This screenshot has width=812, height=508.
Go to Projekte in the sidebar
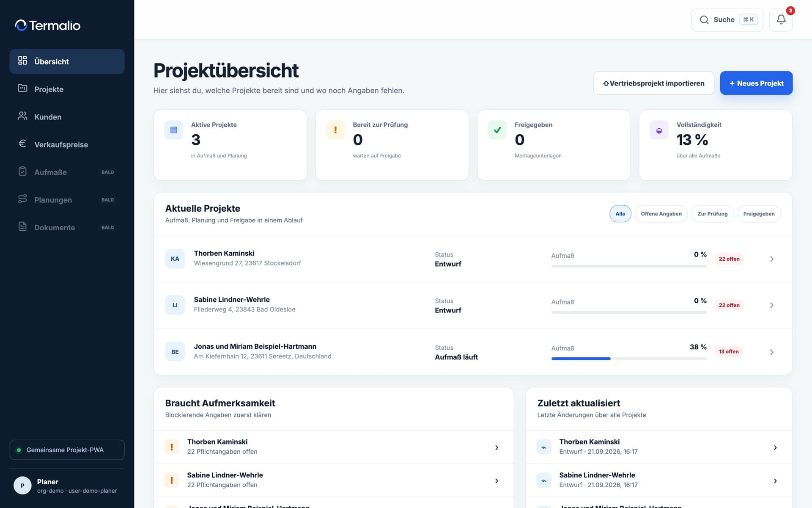(67, 89)
